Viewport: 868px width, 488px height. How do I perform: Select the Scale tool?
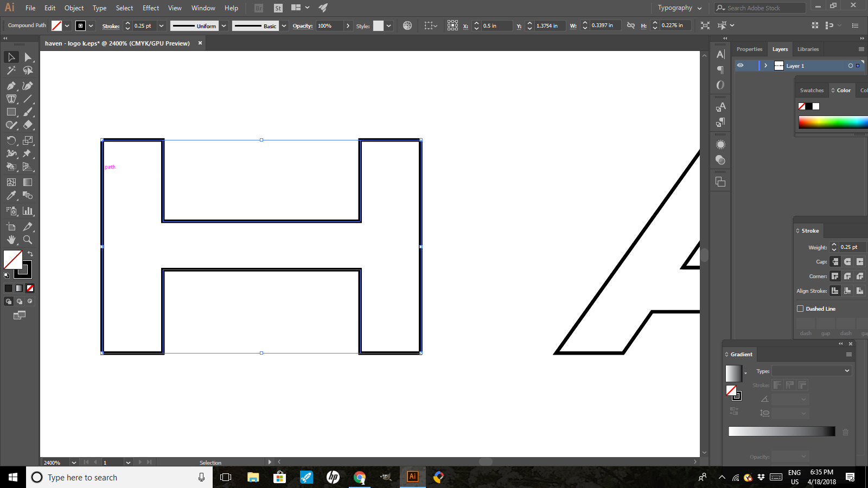(28, 140)
